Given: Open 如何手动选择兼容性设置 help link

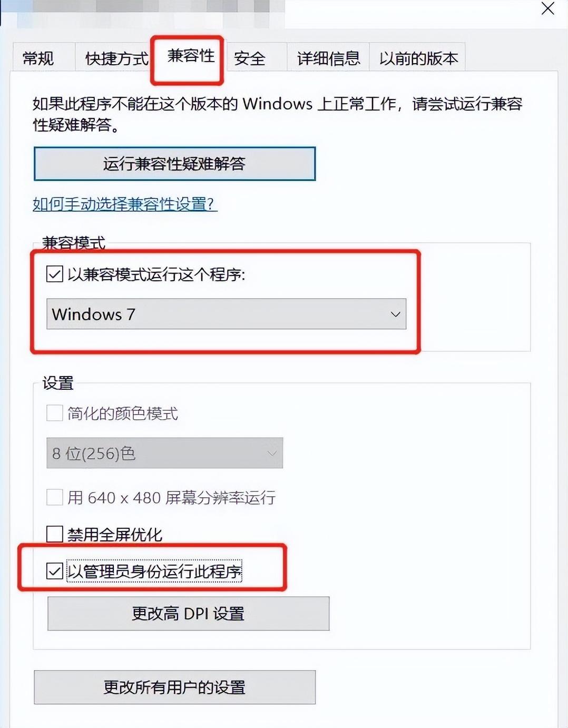Looking at the screenshot, I should point(125,204).
